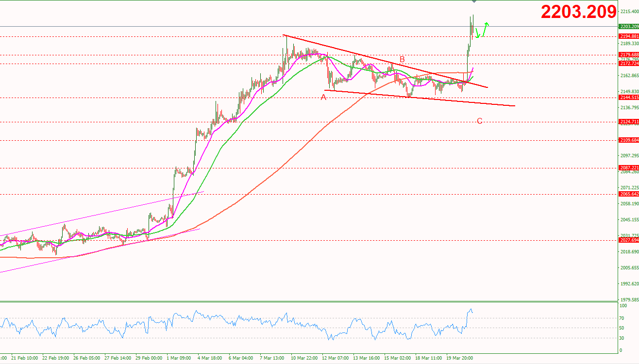Image resolution: width=639 pixels, height=364 pixels.
Task: Select the large red 2203.209 price label
Action: point(578,12)
